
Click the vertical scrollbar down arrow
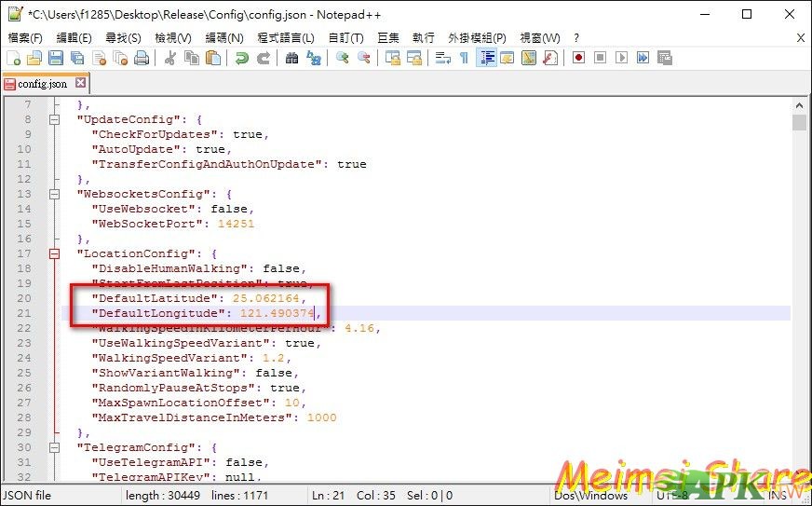click(799, 476)
